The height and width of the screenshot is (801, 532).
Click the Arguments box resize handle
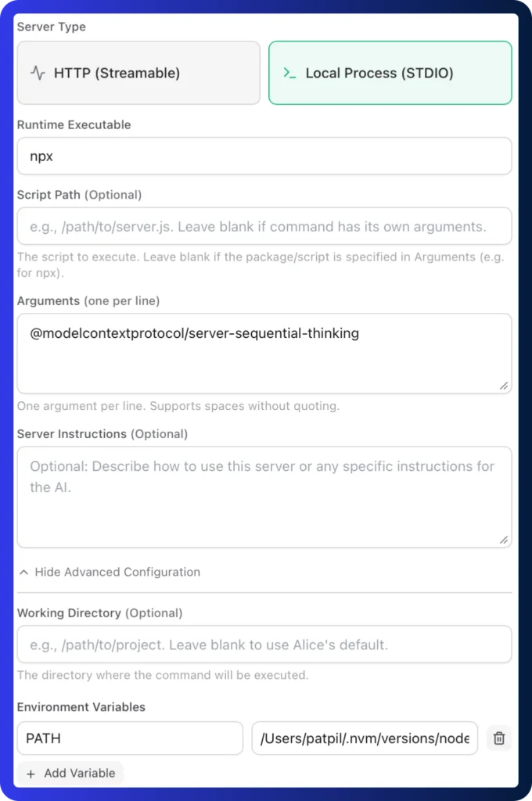tap(504, 386)
